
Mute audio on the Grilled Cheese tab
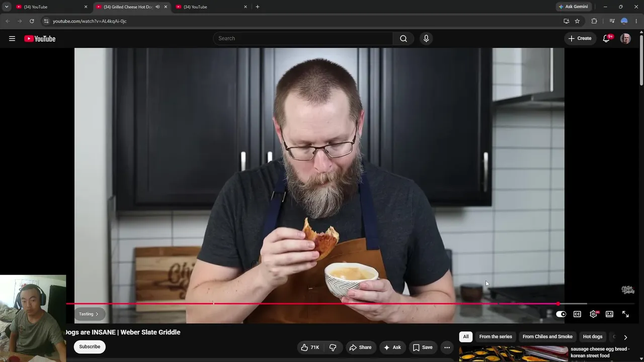tap(157, 7)
